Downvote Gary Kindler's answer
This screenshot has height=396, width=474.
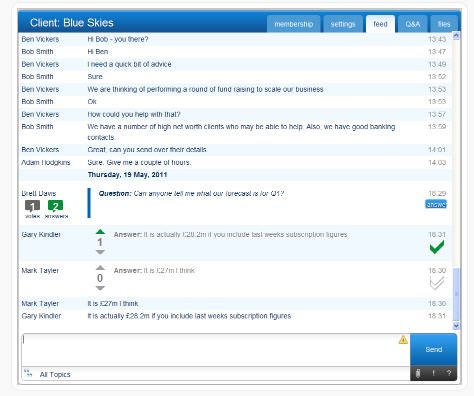pos(100,252)
